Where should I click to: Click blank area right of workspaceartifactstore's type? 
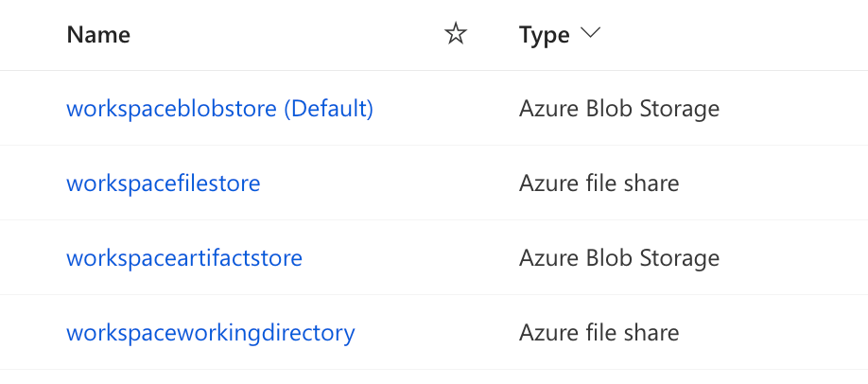point(794,257)
